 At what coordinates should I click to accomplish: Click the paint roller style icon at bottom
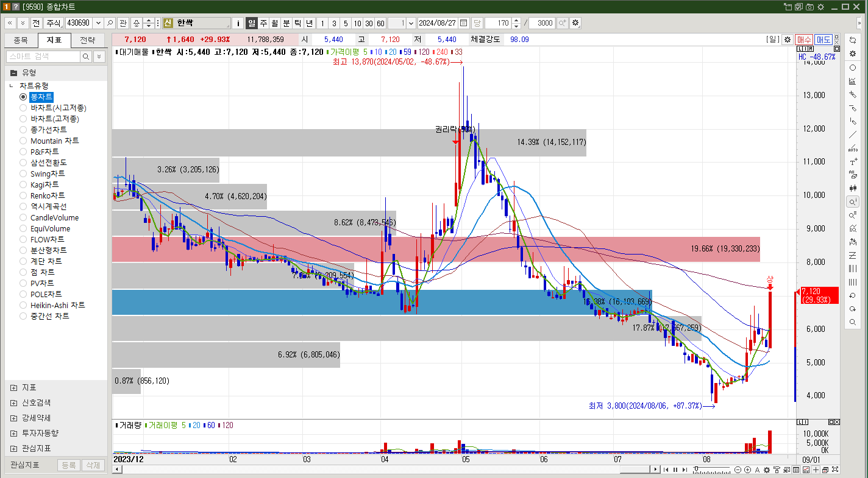coord(777,469)
